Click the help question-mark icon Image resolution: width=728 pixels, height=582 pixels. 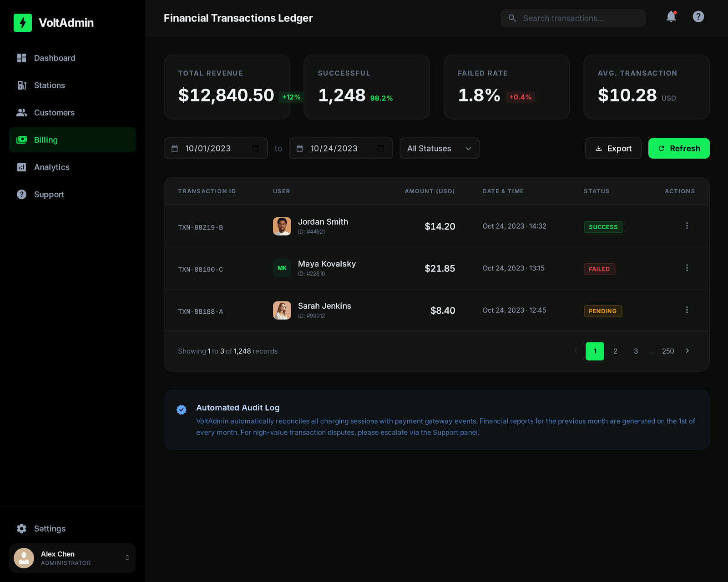[x=698, y=17]
